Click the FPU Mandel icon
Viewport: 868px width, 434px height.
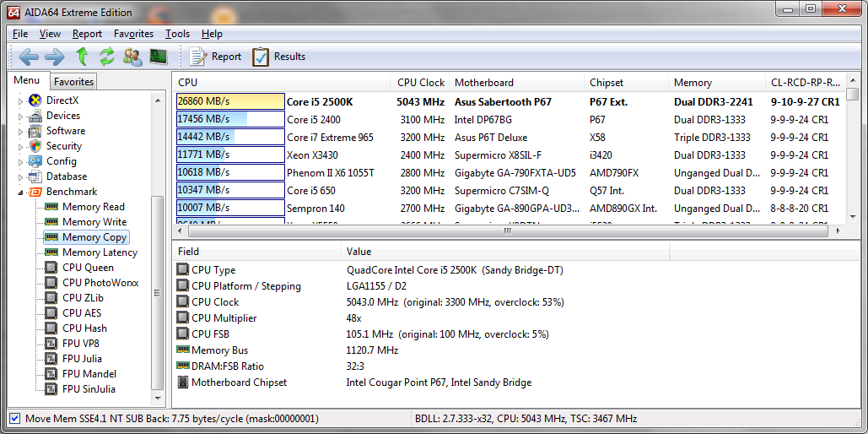(x=51, y=374)
